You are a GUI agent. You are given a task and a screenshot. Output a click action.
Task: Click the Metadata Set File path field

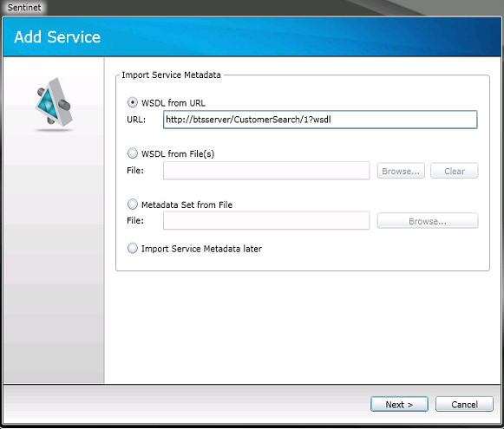(x=266, y=221)
